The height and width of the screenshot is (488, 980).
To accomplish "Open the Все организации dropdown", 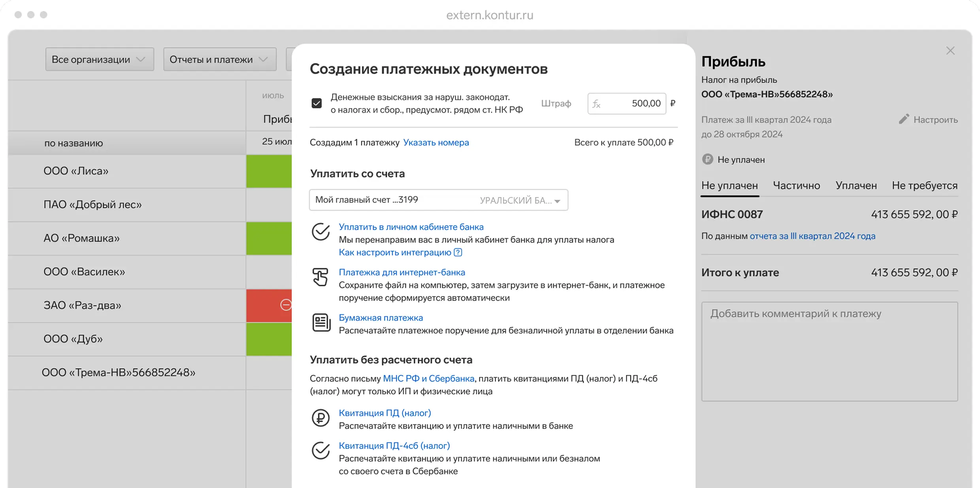I will click(99, 59).
